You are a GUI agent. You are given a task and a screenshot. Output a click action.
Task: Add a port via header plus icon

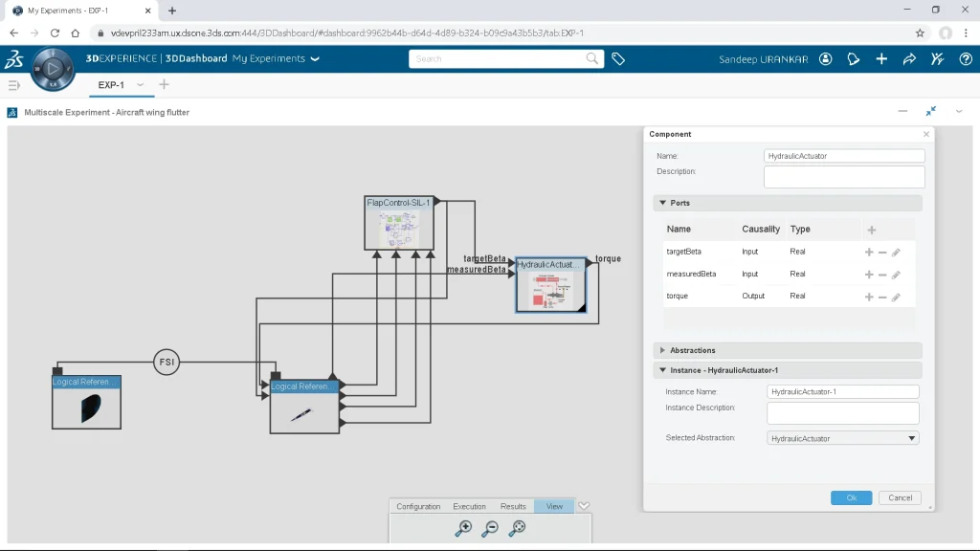(x=870, y=230)
